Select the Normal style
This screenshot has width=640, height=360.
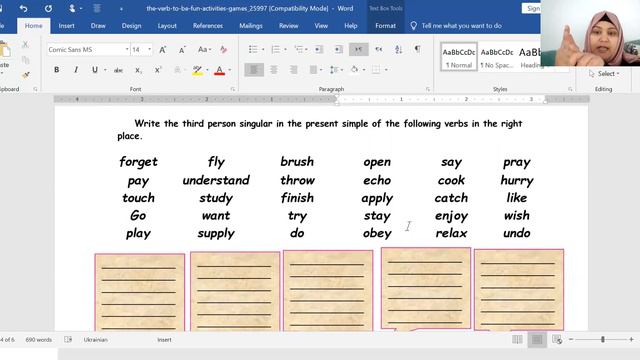(459, 57)
